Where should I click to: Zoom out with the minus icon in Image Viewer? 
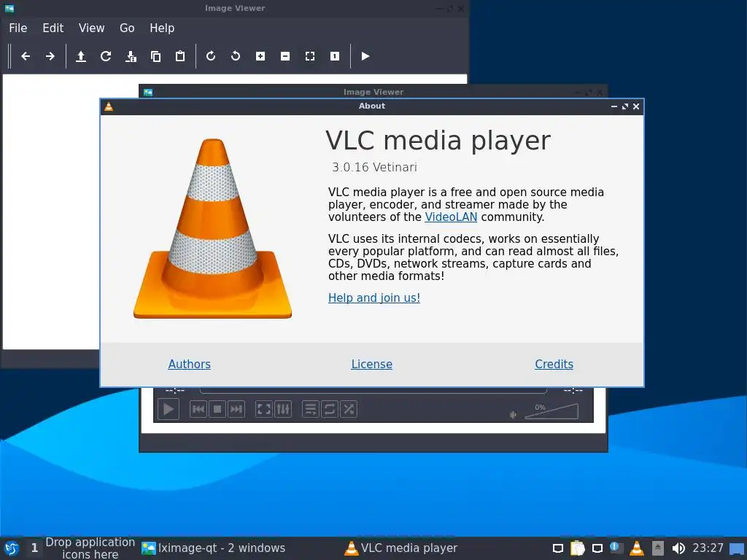coord(285,56)
